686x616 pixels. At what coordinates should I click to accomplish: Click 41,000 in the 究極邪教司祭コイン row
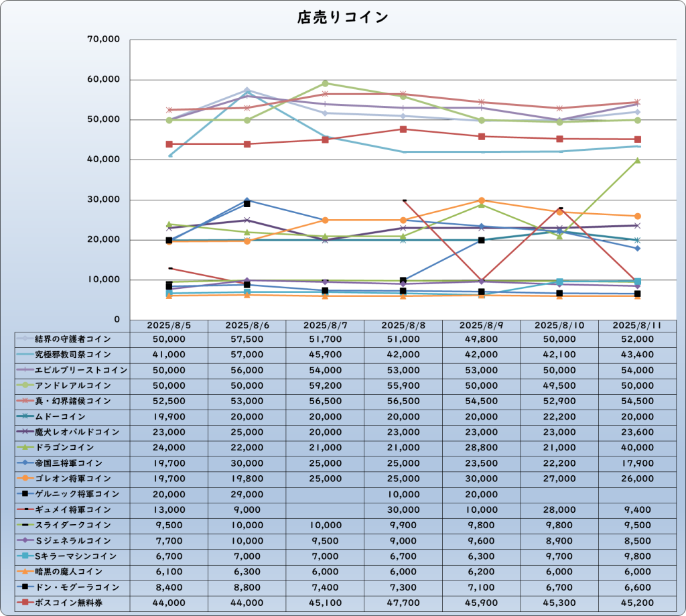coord(169,355)
